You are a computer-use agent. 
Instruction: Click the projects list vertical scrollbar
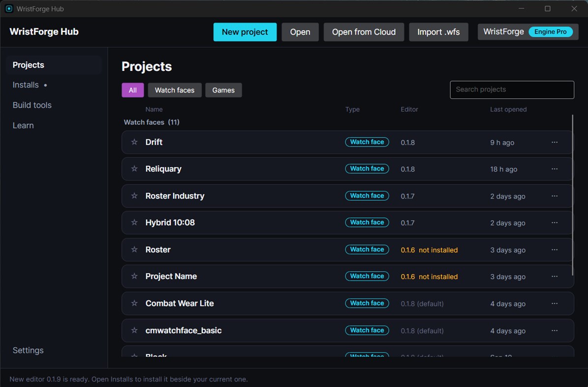[573, 195]
